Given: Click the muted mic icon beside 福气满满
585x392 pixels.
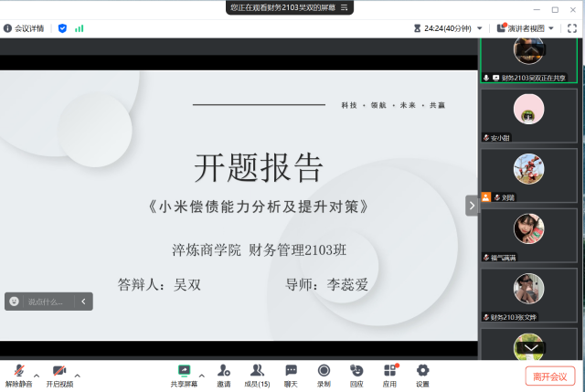Looking at the screenshot, I should click(486, 258).
